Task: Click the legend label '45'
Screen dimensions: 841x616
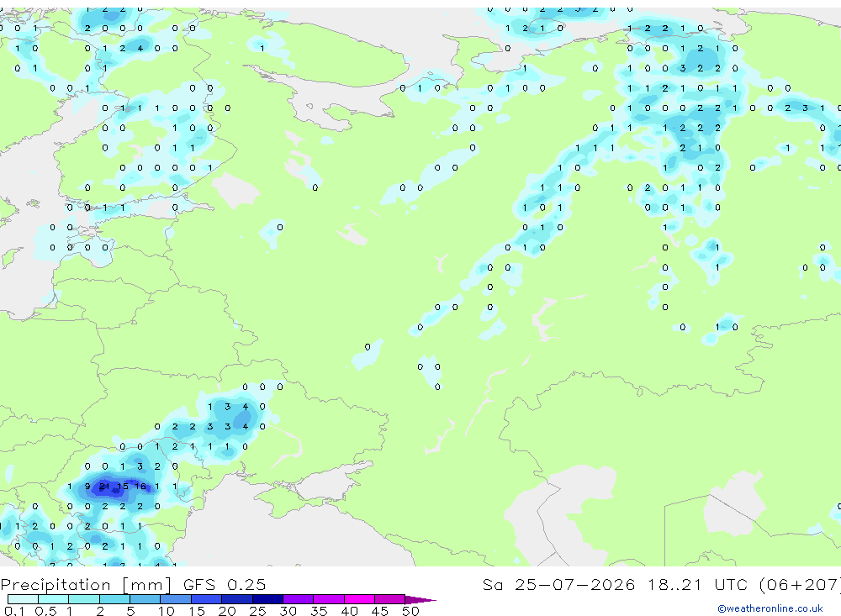Action: point(380,611)
